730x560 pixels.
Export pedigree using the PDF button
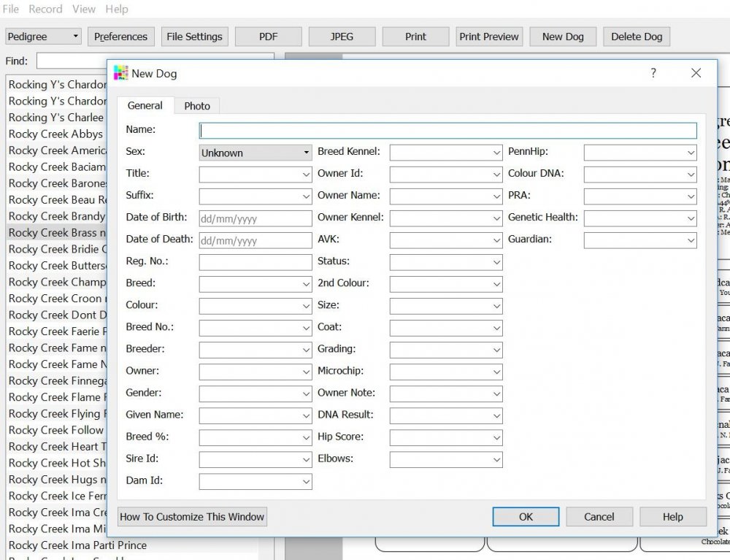pyautogui.click(x=269, y=37)
